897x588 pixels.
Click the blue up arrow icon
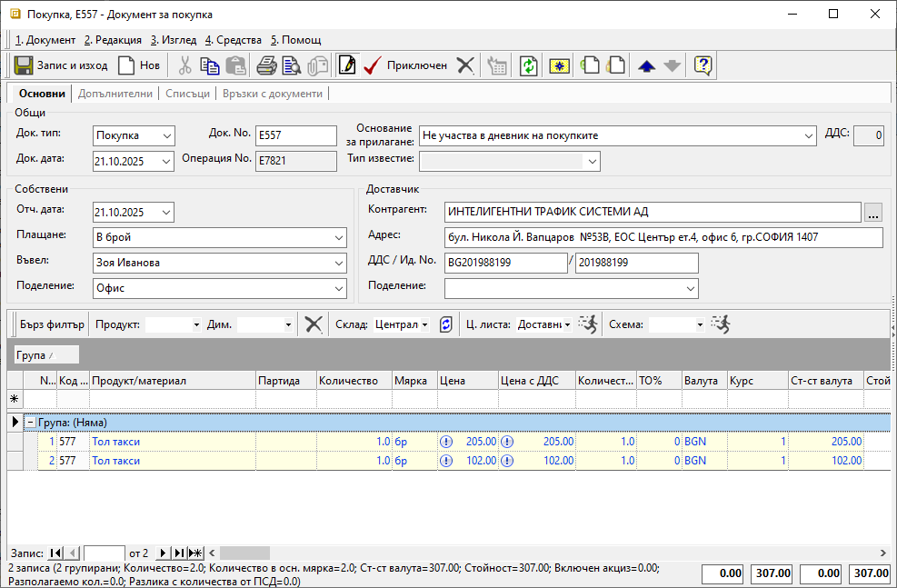(x=646, y=65)
